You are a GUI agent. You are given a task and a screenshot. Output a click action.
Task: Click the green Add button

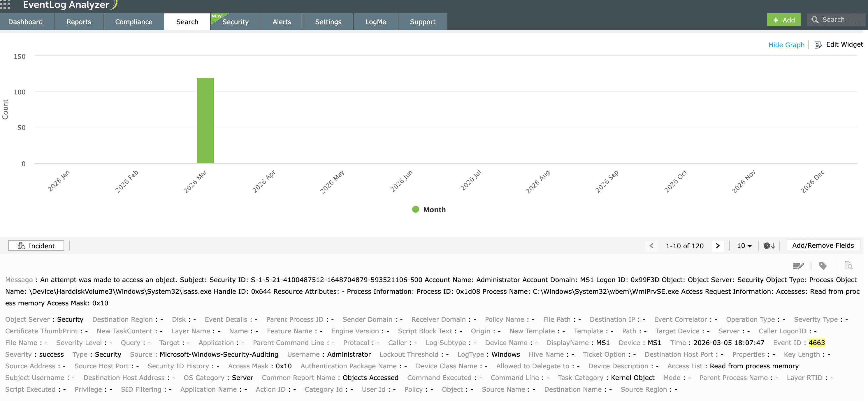(784, 20)
